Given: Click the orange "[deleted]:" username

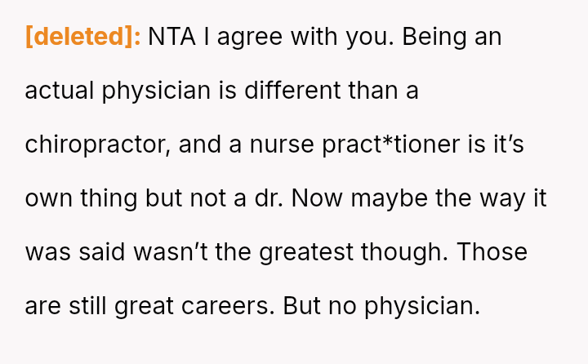Looking at the screenshot, I should click(x=83, y=38).
